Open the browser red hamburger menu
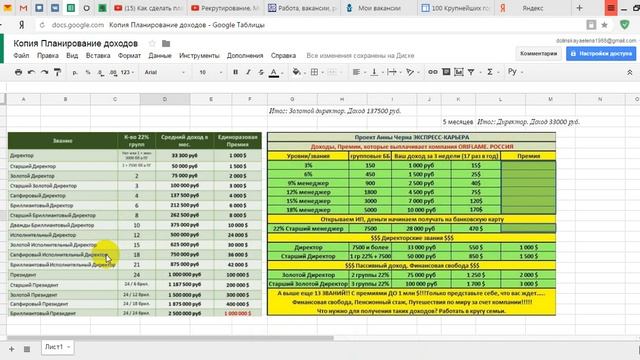The image size is (640, 360). pos(611,8)
